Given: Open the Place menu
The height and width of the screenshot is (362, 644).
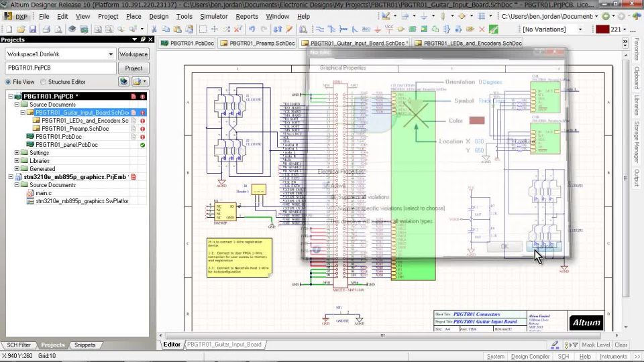Looking at the screenshot, I should 133,16.
